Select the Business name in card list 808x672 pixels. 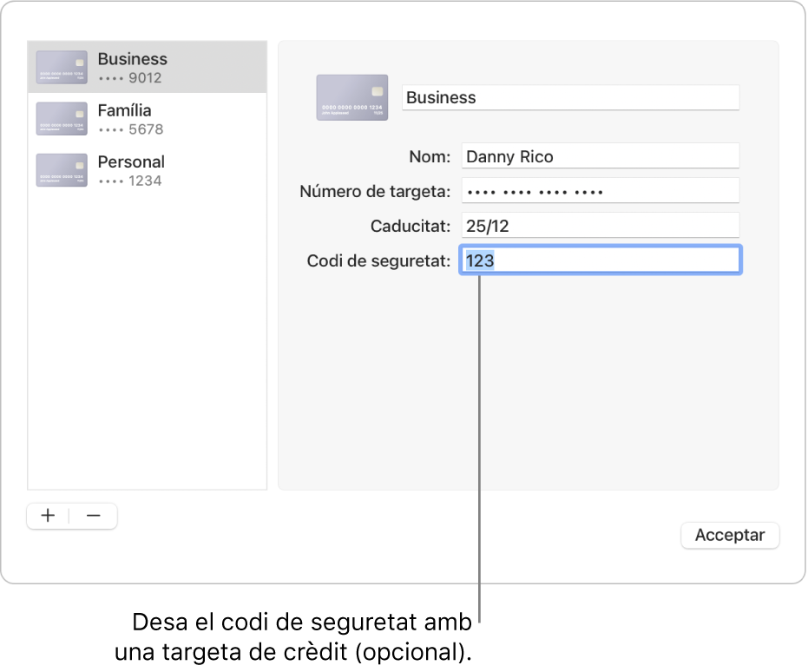click(x=133, y=59)
